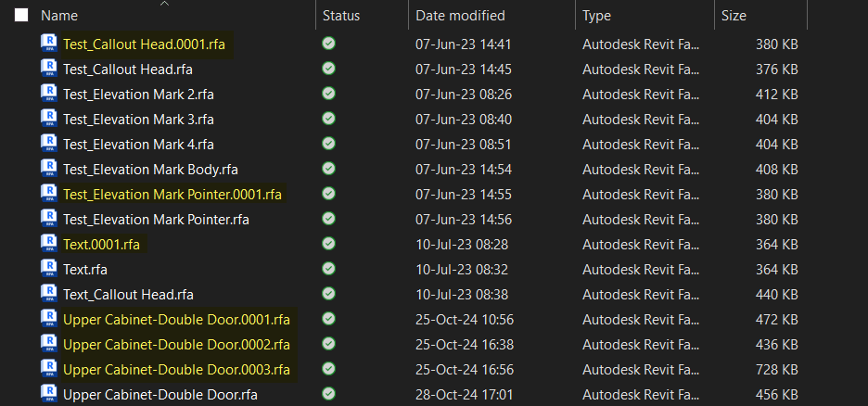Click the Revit icon of Test_Elevation Mark 2.rfa
The height and width of the screenshot is (406, 868).
49,93
